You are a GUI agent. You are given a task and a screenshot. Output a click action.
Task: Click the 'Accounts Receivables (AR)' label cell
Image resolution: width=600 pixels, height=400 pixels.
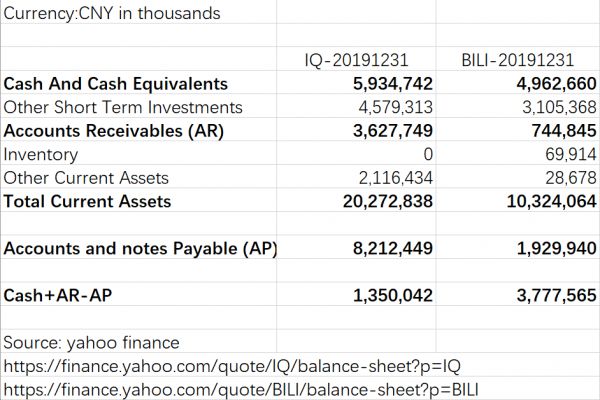(114, 131)
